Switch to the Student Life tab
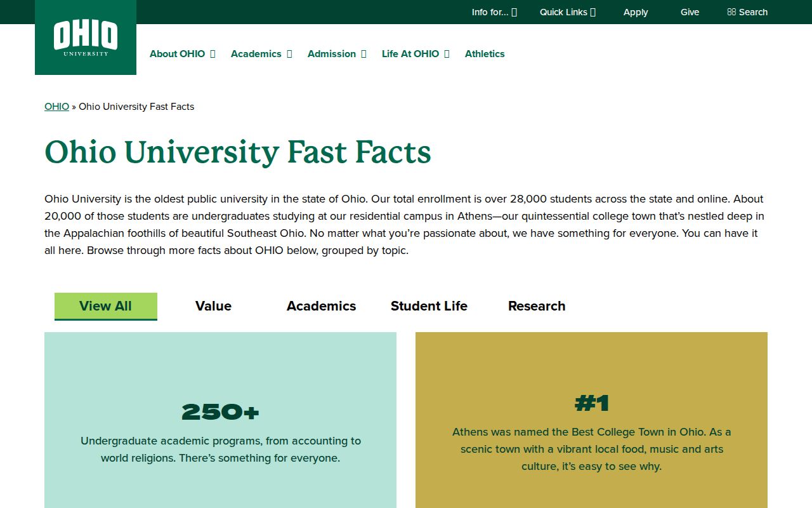The height and width of the screenshot is (508, 812). point(429,306)
